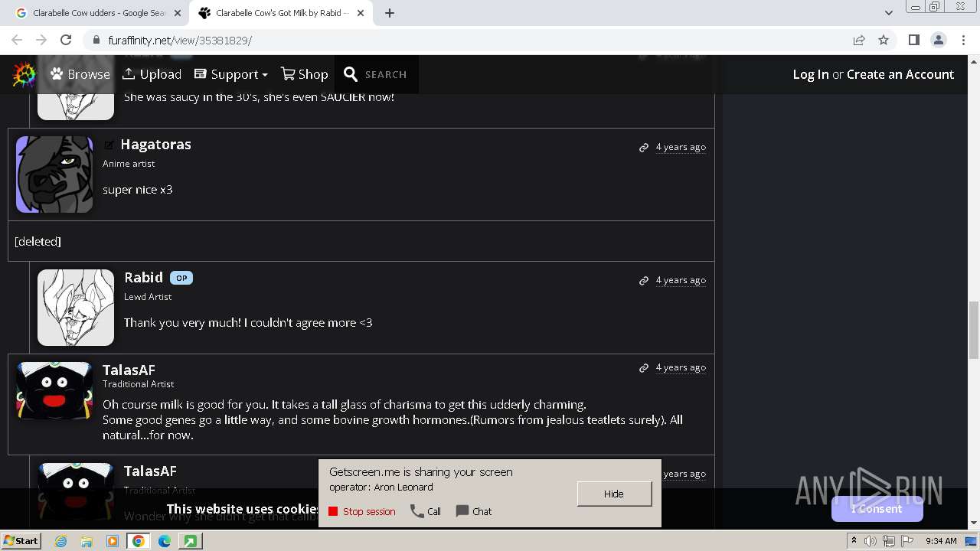Click Chrome taskbar icon

(x=139, y=541)
